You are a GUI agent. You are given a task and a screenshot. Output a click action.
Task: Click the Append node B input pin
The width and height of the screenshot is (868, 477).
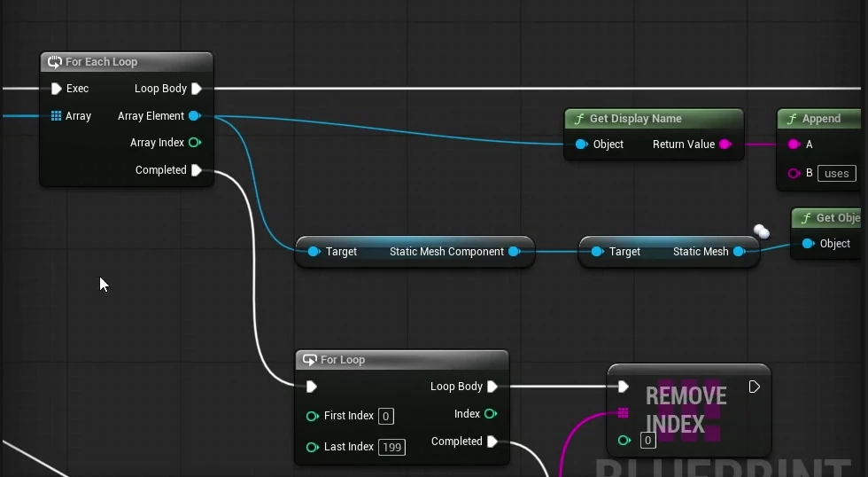point(794,174)
